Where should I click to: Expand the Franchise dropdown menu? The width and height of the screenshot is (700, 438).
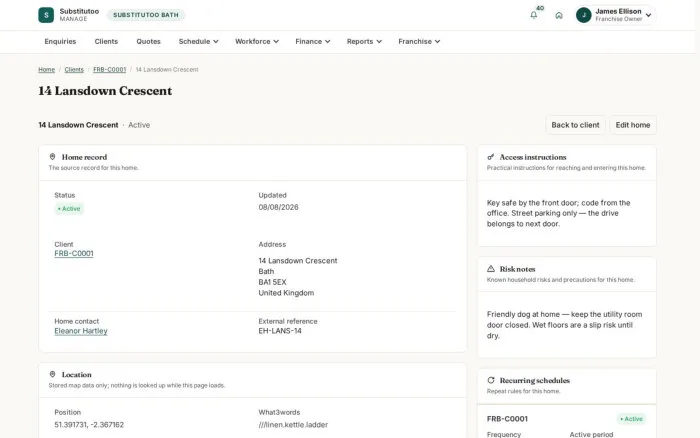pos(419,42)
